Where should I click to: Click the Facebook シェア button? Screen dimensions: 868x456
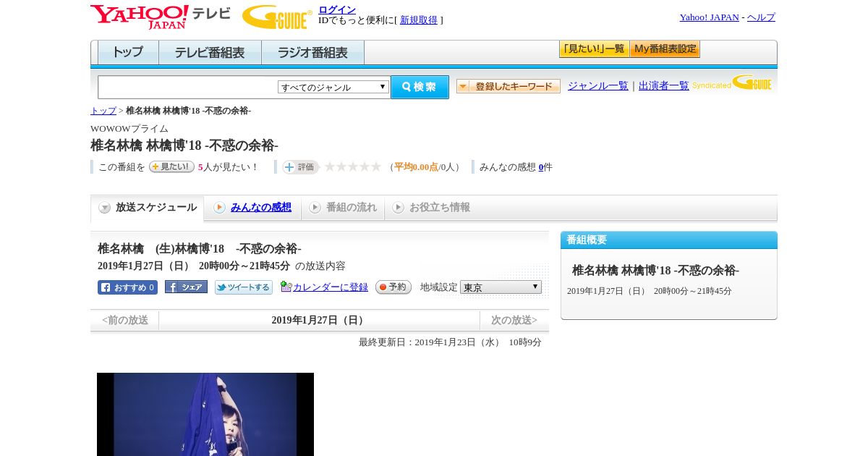pos(186,287)
